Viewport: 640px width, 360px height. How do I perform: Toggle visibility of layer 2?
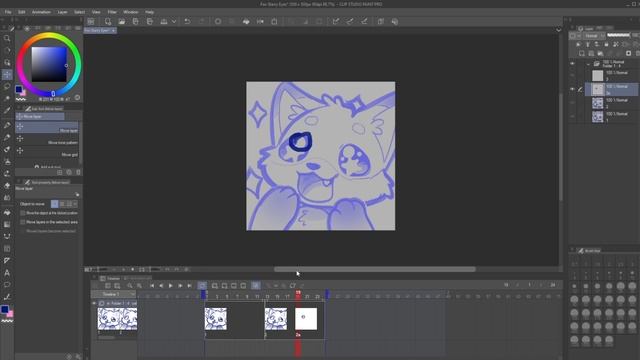pos(572,103)
